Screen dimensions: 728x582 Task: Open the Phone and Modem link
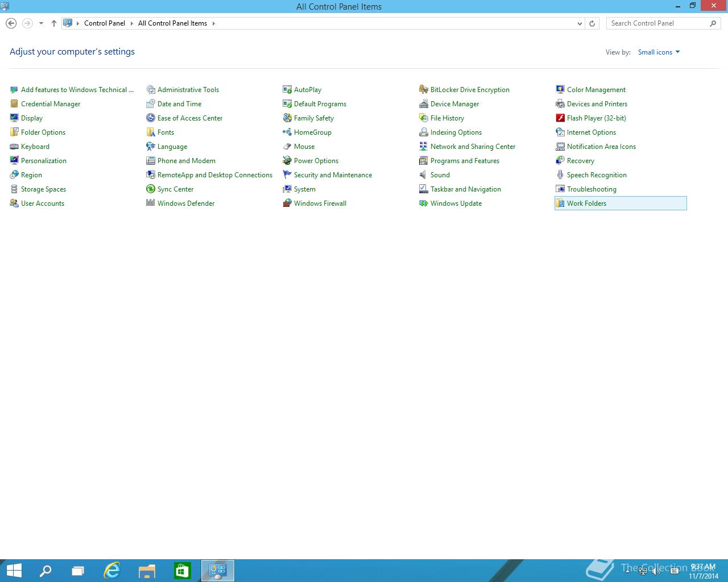point(186,161)
